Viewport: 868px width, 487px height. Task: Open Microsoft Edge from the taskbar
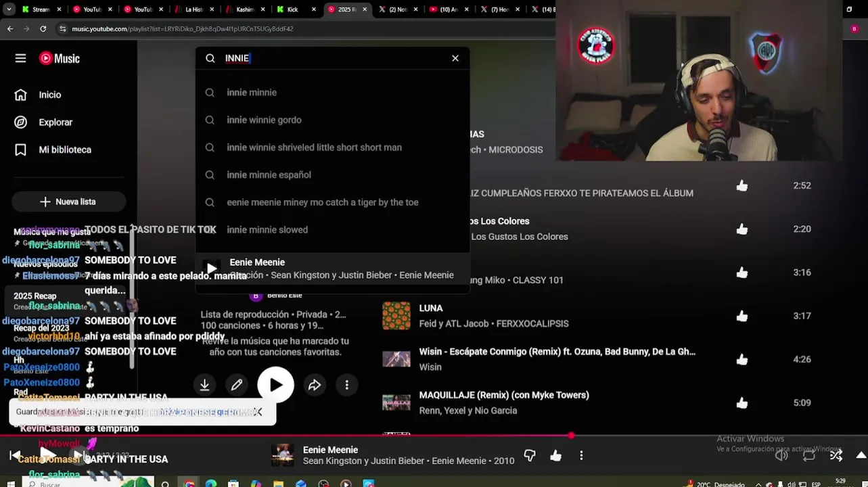211,484
